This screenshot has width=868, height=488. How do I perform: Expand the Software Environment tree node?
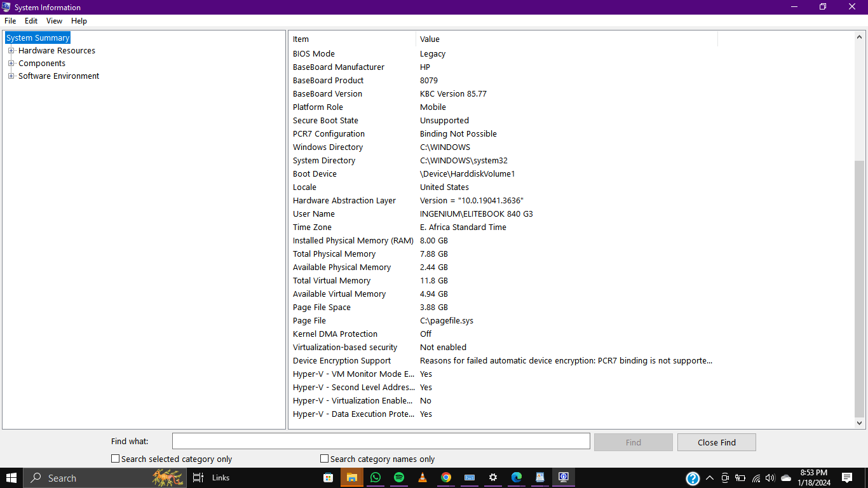(x=11, y=76)
